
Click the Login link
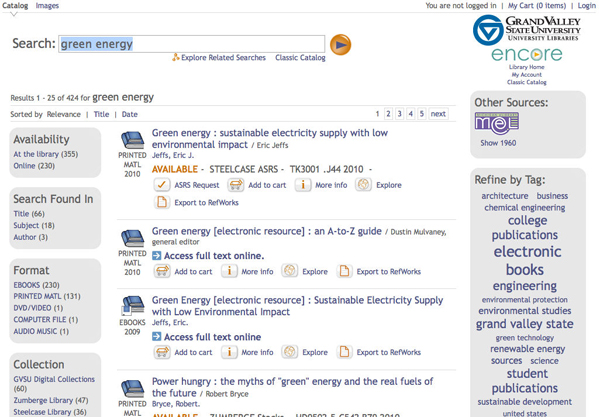[586, 6]
